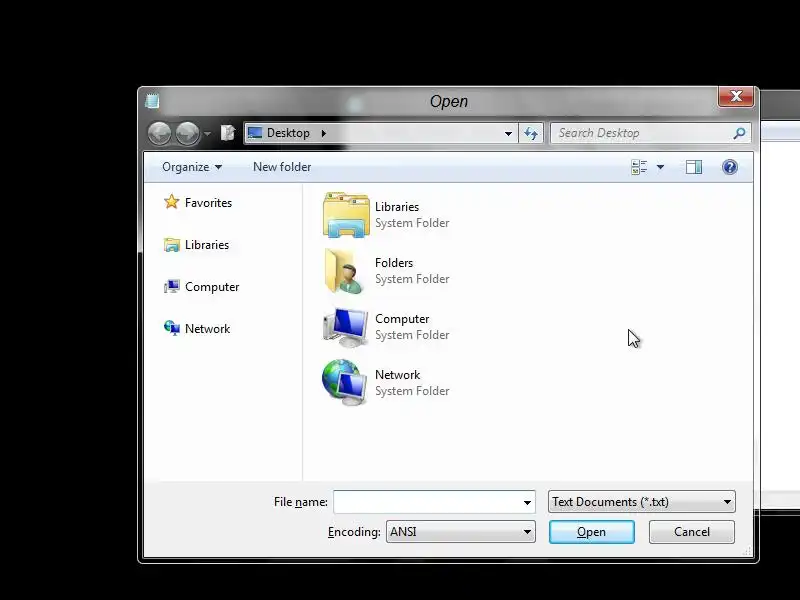
Task: Open the File name dropdown arrow
Action: point(527,503)
